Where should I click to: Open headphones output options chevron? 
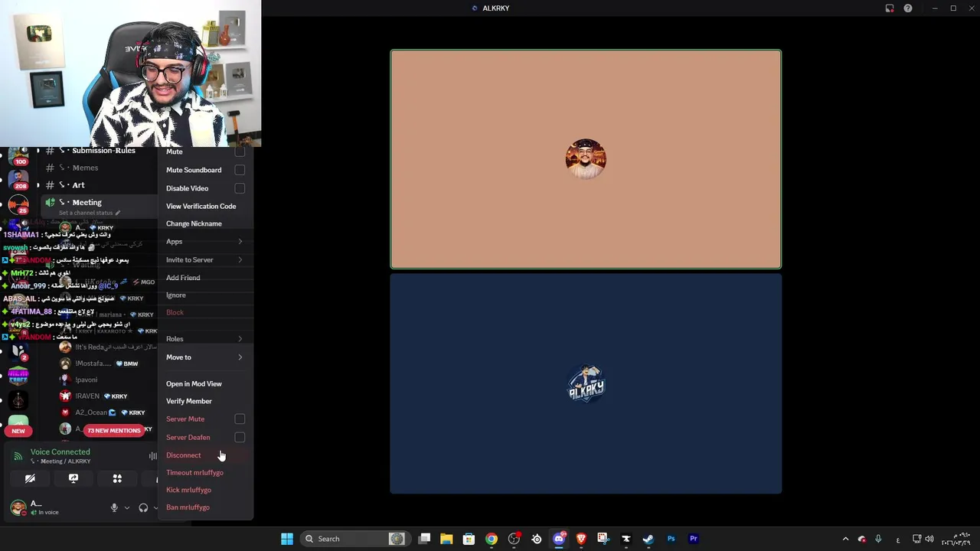pyautogui.click(x=155, y=508)
